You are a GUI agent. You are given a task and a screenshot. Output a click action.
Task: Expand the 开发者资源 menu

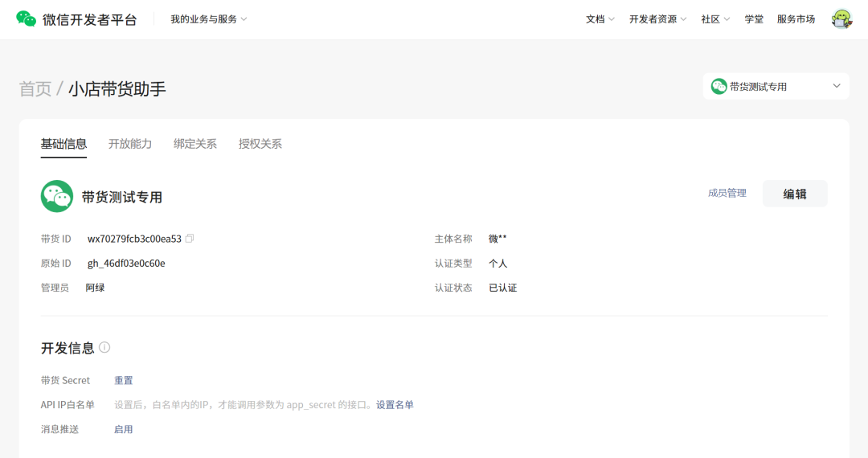point(657,19)
